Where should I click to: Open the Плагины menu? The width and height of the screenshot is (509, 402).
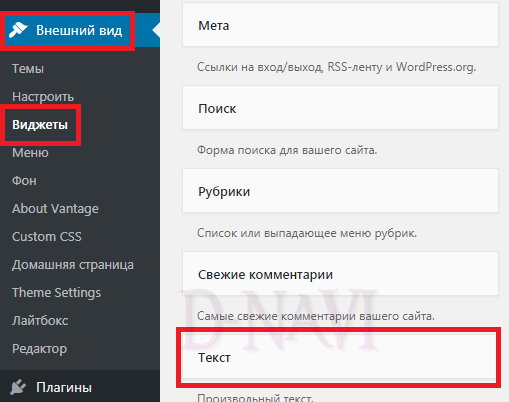point(64,387)
